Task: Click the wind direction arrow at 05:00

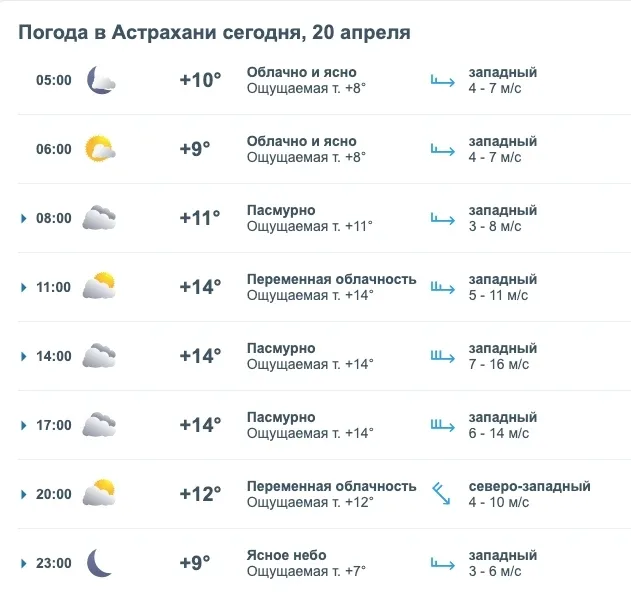Action: click(x=442, y=80)
